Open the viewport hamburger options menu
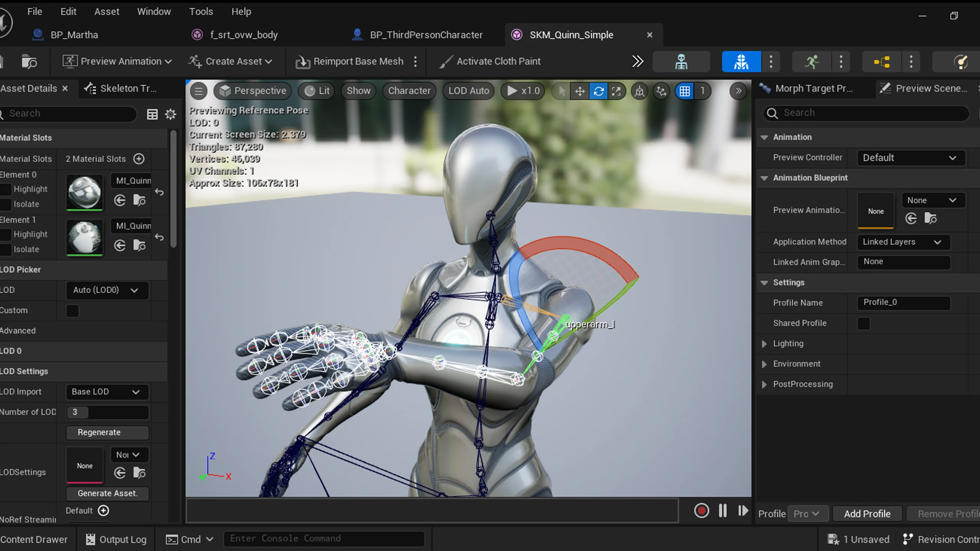Viewport: 980px width, 551px height. click(198, 91)
